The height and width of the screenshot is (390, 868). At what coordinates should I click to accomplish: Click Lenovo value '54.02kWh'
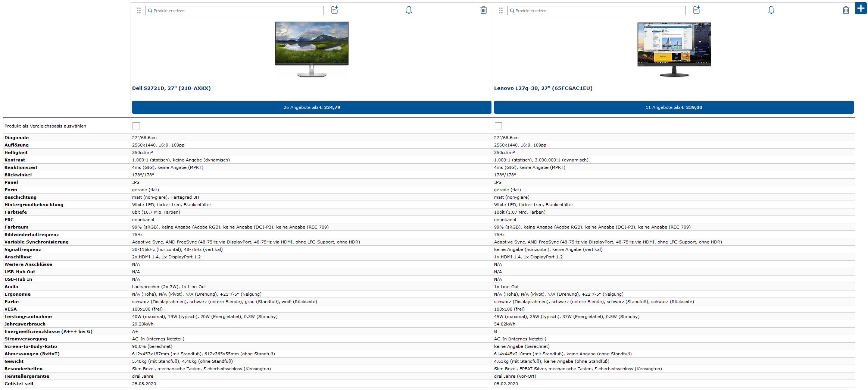505,324
